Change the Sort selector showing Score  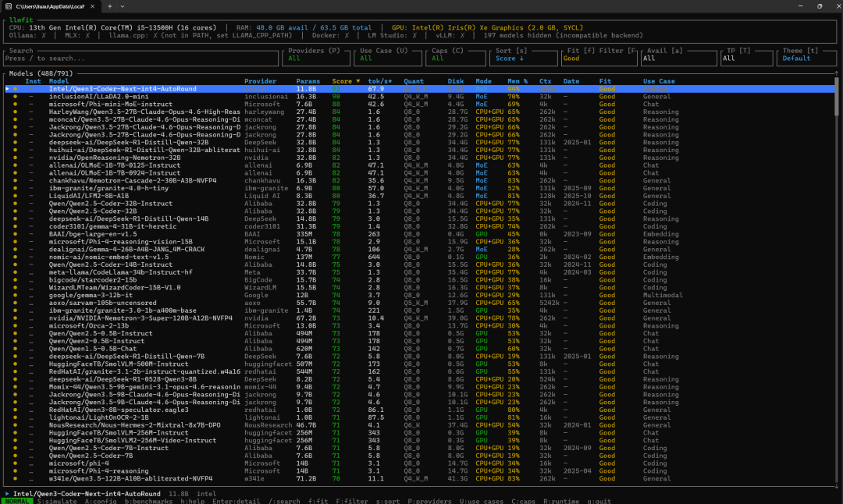pyautogui.click(x=524, y=58)
